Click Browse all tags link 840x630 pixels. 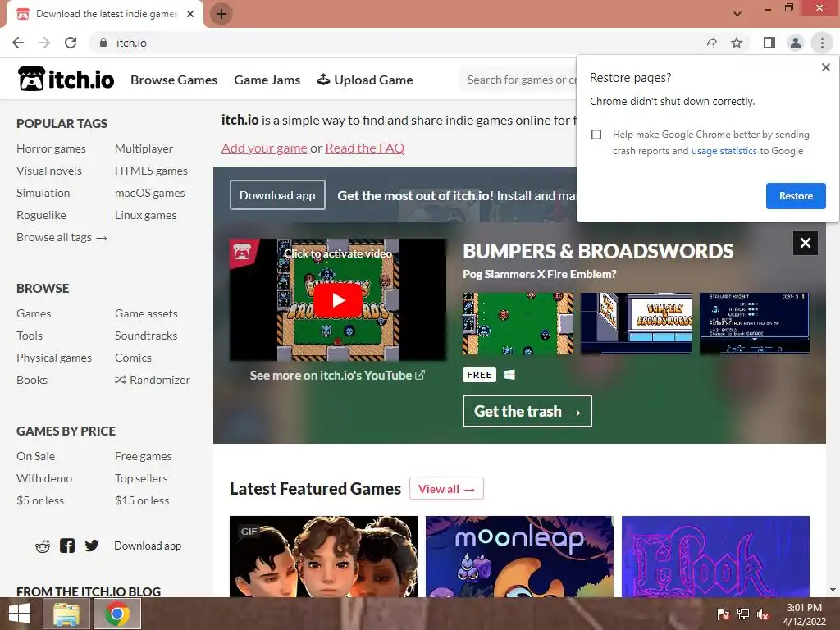coord(62,237)
